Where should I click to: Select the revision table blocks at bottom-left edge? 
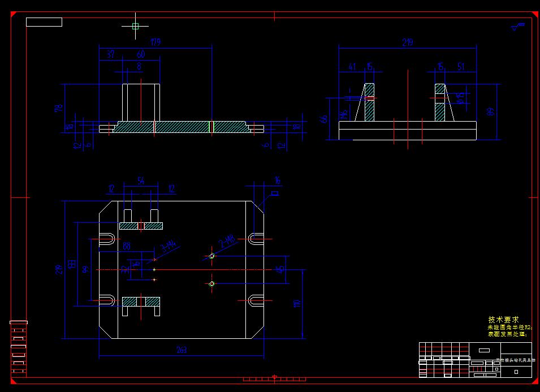click(20, 334)
